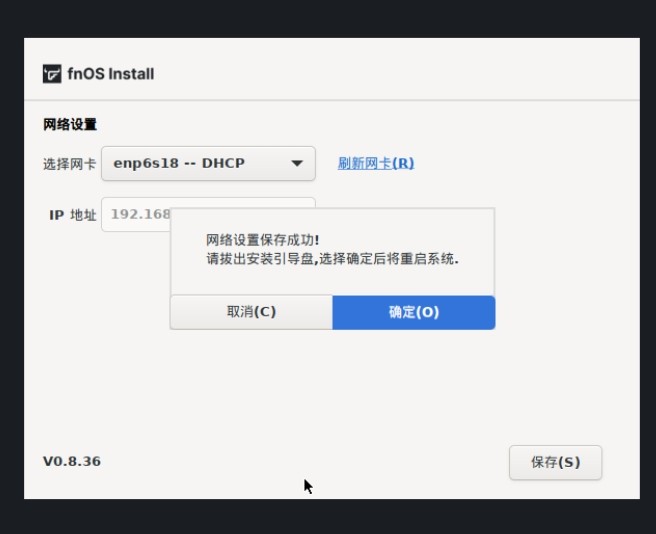The width and height of the screenshot is (656, 534).
Task: Click the version text V0.8.36
Action: click(x=72, y=461)
